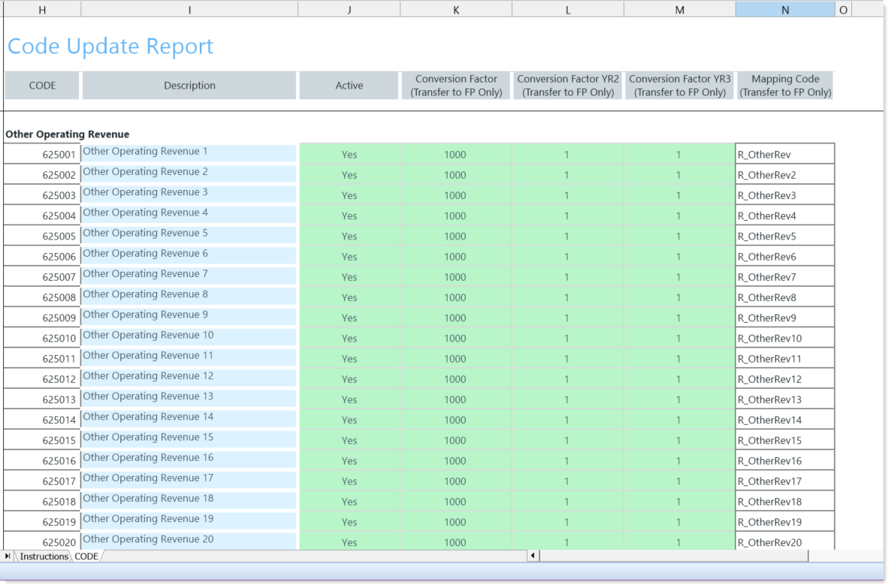The width and height of the screenshot is (891, 588).
Task: Select column N header
Action: [785, 9]
